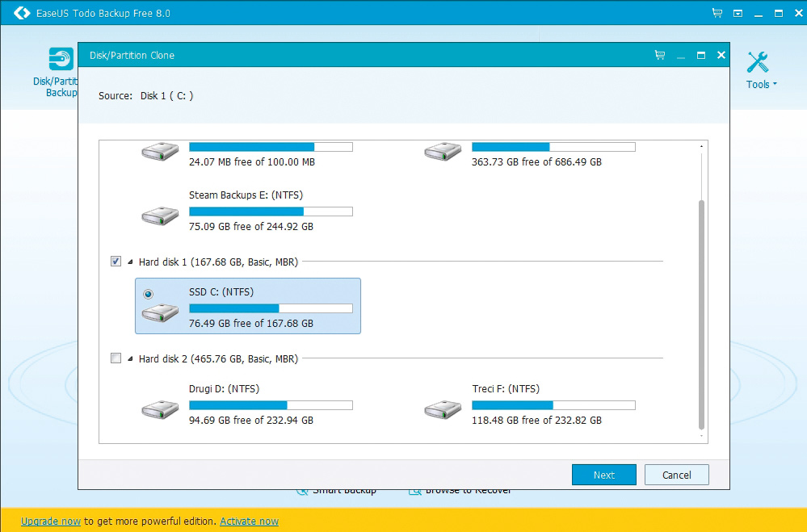Click the scrollbar up arrow in the partition list
The width and height of the screenshot is (807, 532).
pyautogui.click(x=701, y=147)
